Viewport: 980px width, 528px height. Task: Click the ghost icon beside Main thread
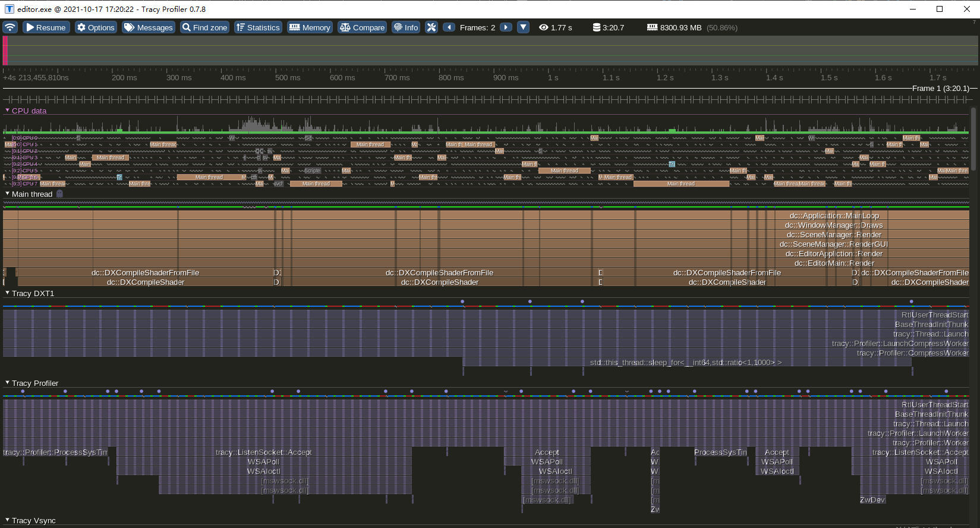point(59,194)
